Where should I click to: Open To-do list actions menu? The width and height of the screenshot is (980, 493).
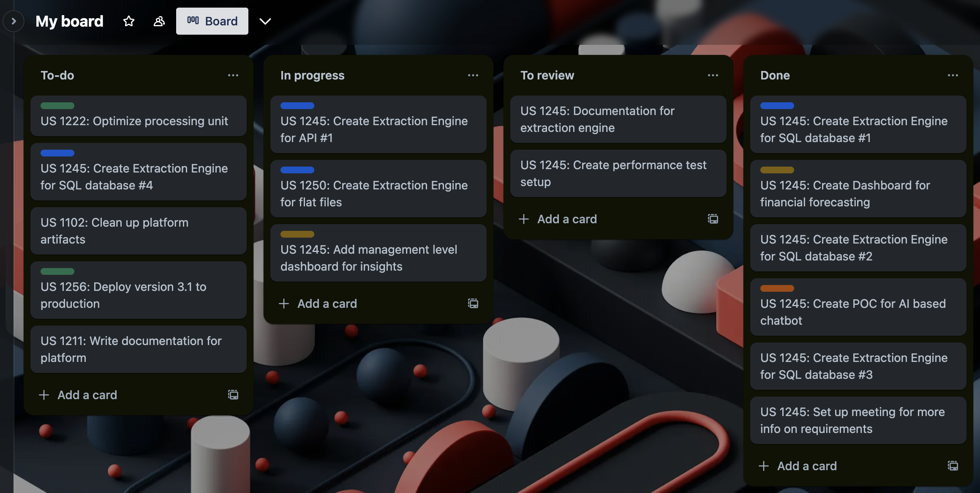click(x=233, y=75)
